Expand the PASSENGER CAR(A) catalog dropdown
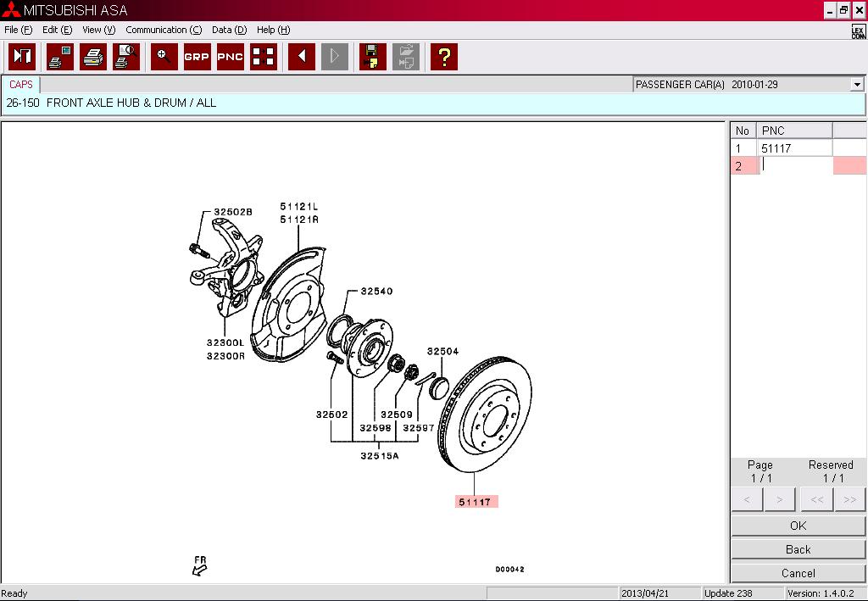Image resolution: width=868 pixels, height=601 pixels. (857, 85)
